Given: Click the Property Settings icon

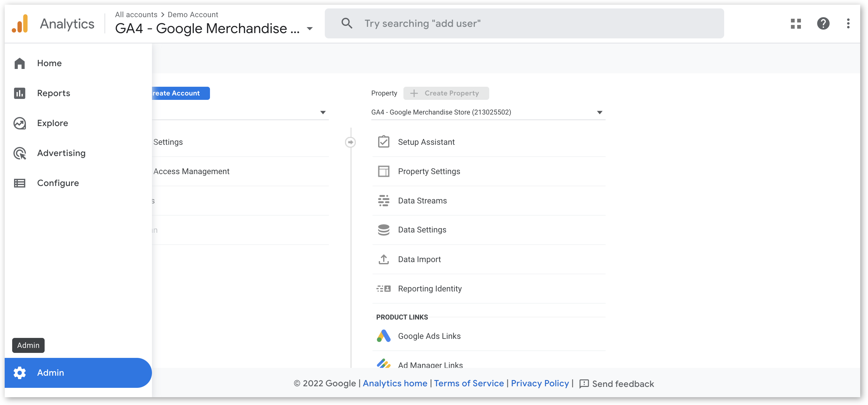Looking at the screenshot, I should point(384,171).
